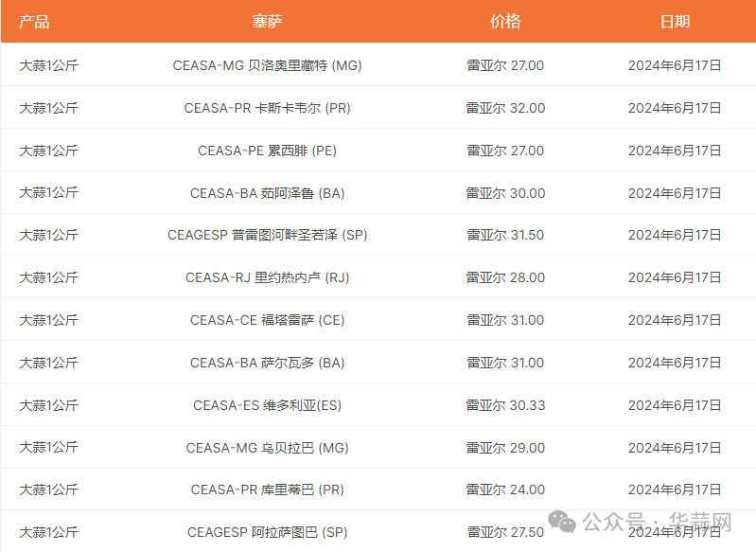
Task: Sort by the 价格 column header
Action: point(505,22)
